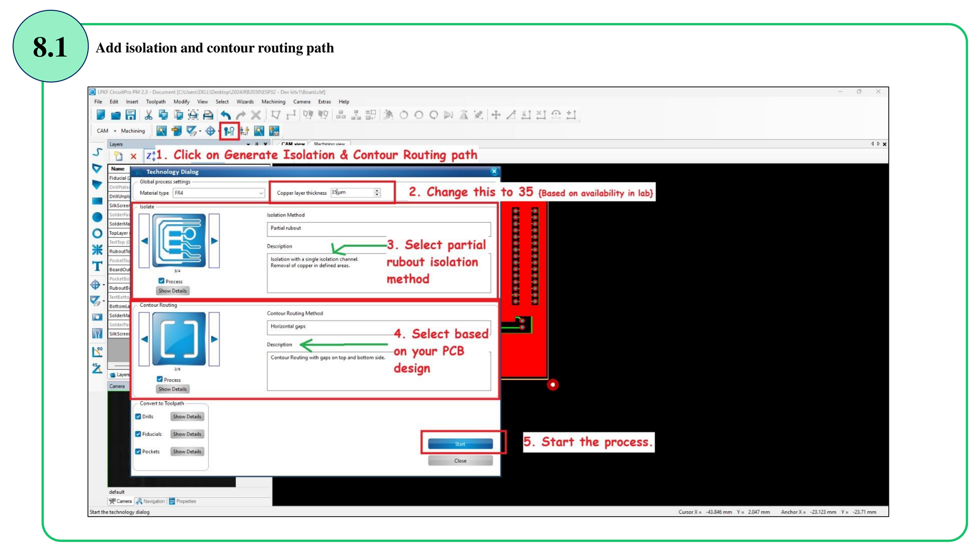
Task: Click the fiducial target icon in second toolbar
Action: [210, 131]
